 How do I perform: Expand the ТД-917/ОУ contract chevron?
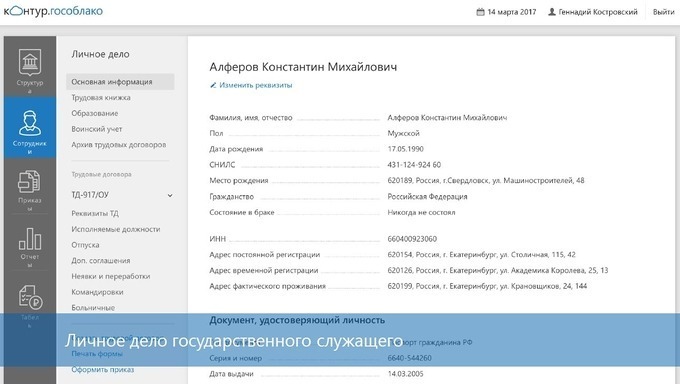[170, 195]
